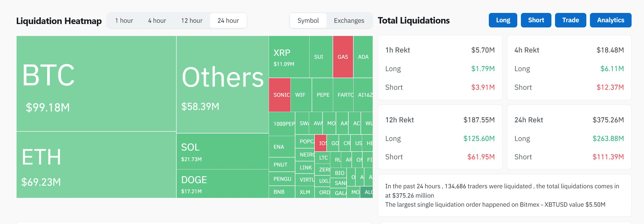Select the red SONIC tile
The image size is (644, 224).
[280, 95]
